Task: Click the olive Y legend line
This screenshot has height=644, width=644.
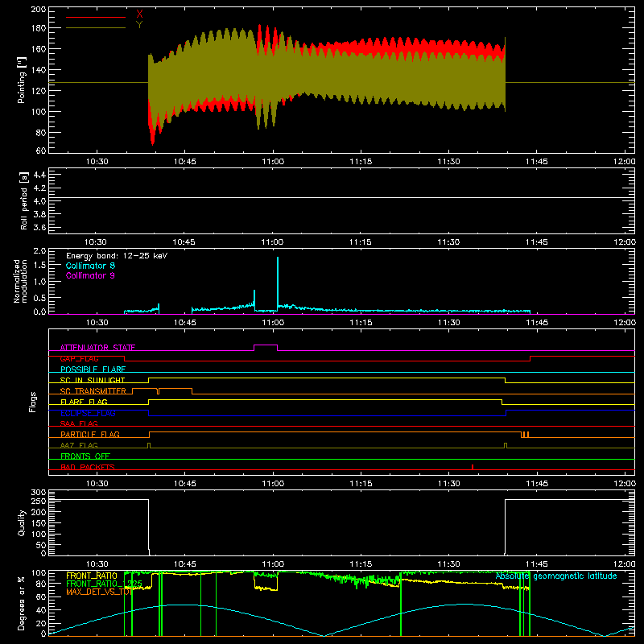Action: [96, 27]
